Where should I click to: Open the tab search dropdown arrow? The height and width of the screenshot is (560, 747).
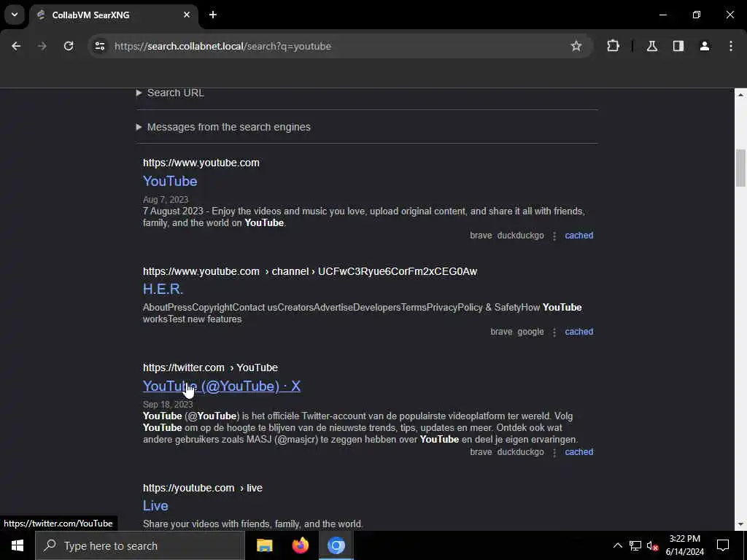click(15, 15)
